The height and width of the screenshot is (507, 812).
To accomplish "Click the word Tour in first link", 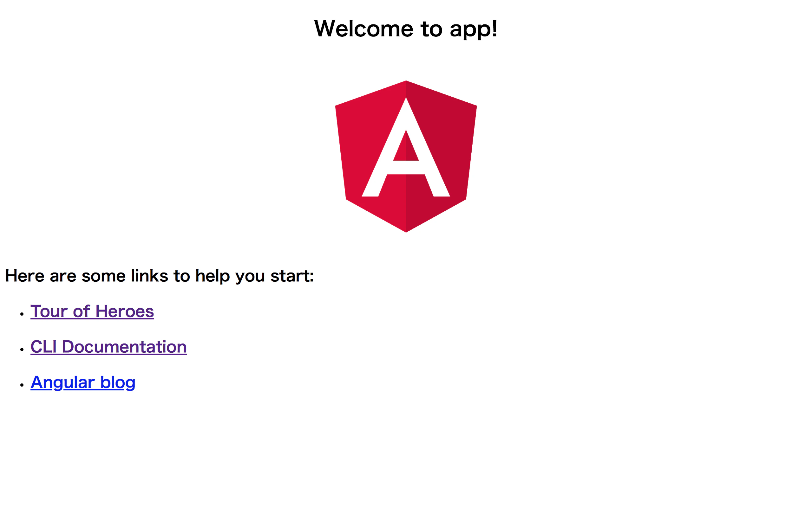I will point(49,311).
